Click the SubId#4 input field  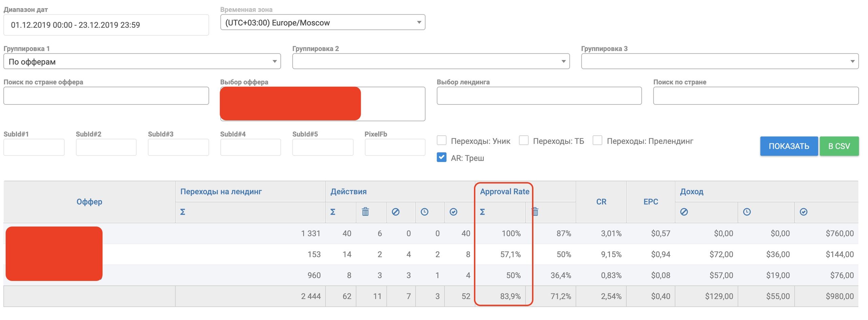[x=251, y=147]
